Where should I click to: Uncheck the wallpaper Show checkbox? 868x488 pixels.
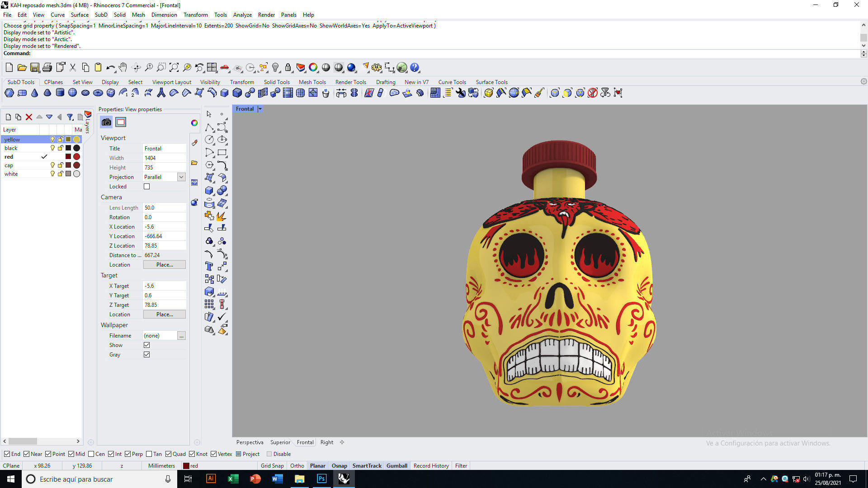coord(146,345)
